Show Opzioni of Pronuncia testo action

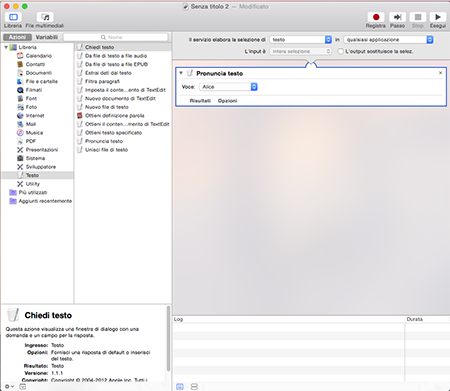coord(227,101)
